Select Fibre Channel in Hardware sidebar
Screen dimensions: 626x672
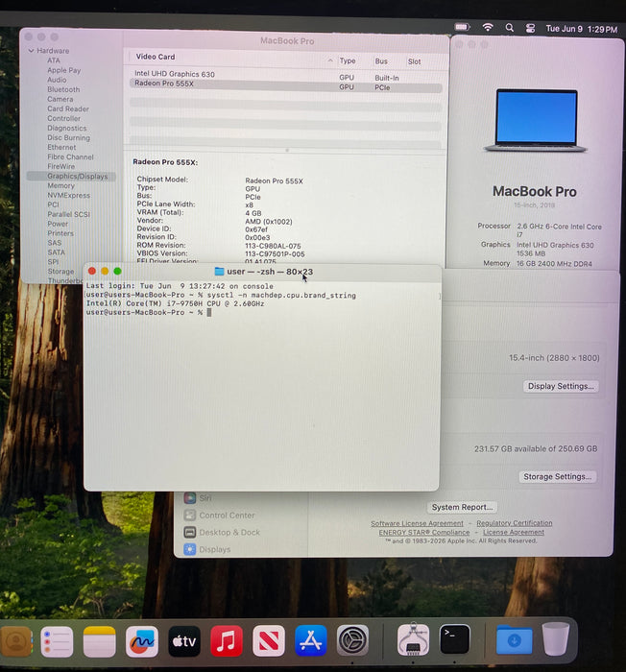tap(70, 156)
